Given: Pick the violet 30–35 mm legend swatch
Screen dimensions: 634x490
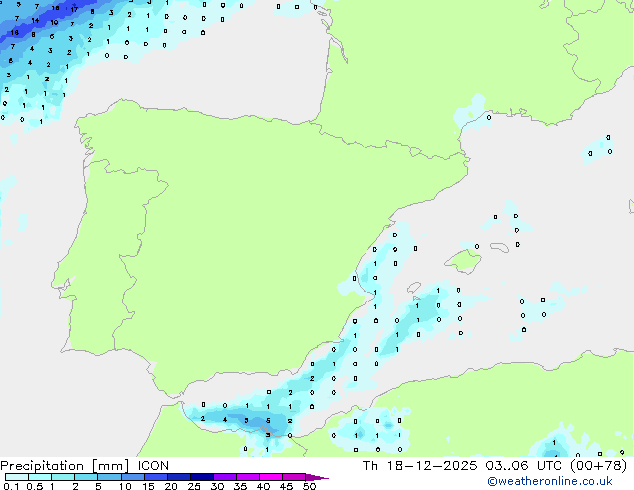Looking at the screenshot, I should (225, 477).
